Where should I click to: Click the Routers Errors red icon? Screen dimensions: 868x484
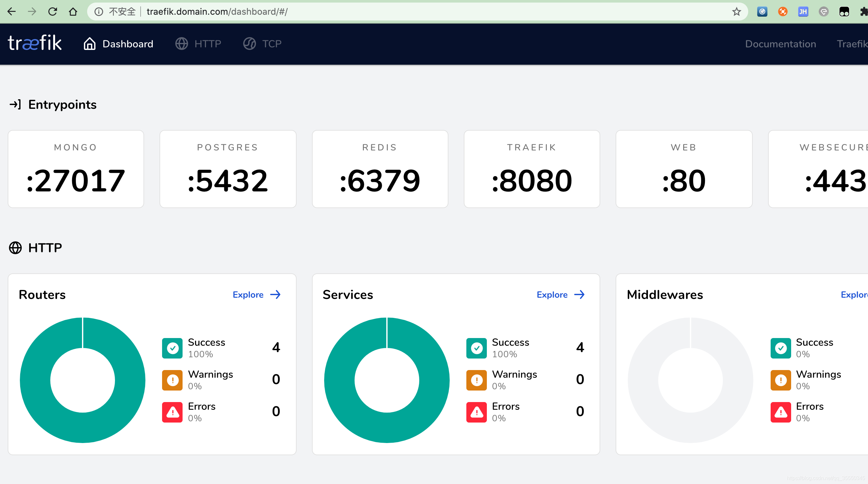click(x=173, y=412)
